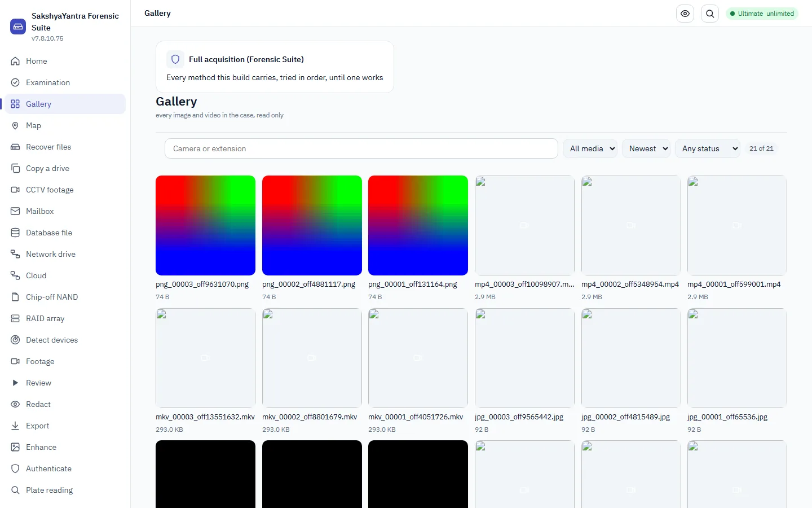Open CCTV footage section

tap(65, 190)
